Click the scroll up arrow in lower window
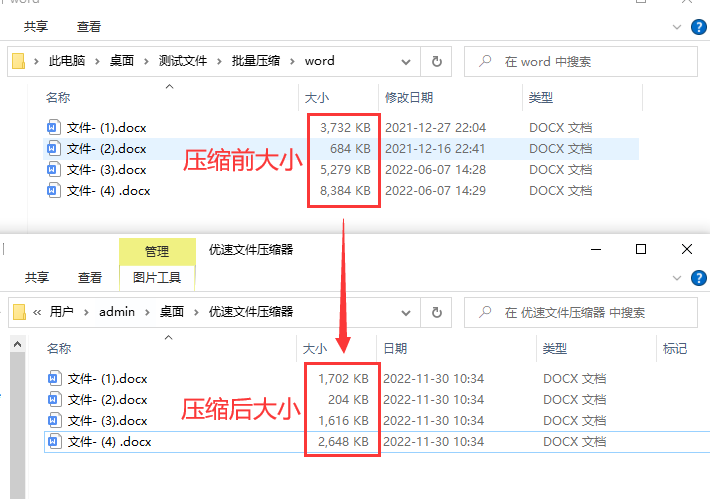Viewport: 710px width, 499px height. 18,345
